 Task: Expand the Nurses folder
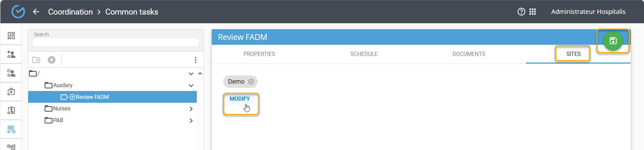[191, 109]
